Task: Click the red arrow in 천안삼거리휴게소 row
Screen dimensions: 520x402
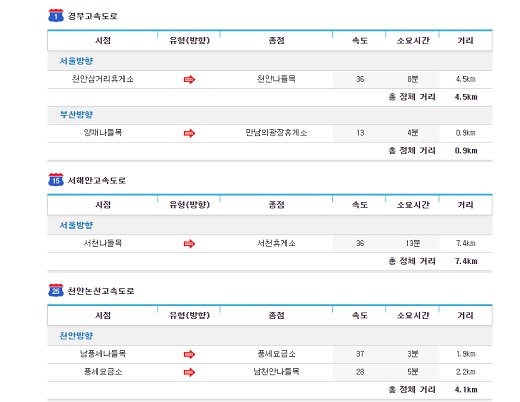Action: 189,80
